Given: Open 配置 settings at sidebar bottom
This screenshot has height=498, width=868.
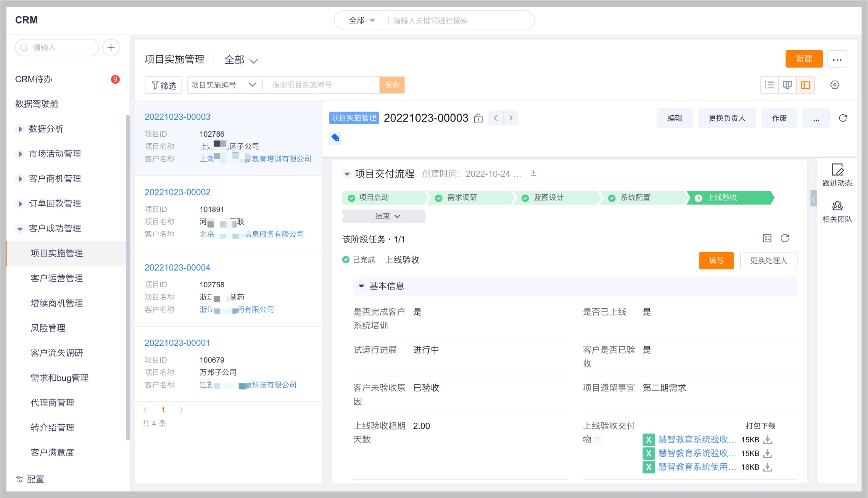Looking at the screenshot, I should 30,479.
